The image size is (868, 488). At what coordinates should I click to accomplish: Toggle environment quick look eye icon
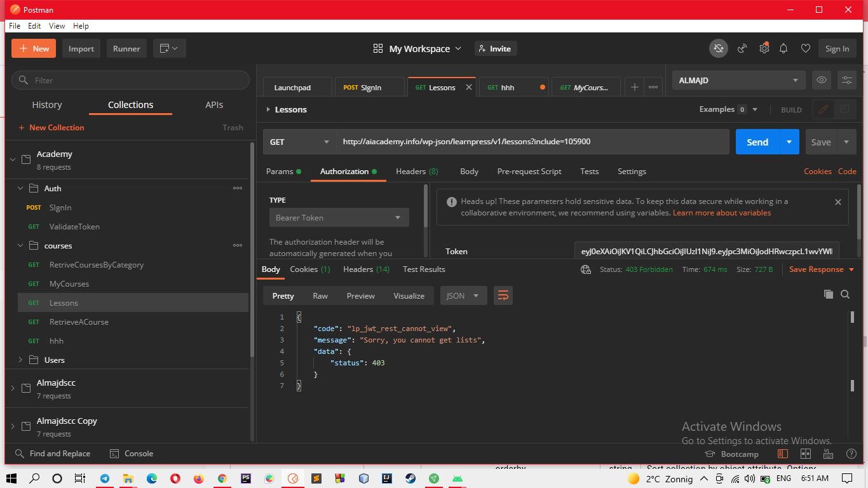click(x=822, y=80)
